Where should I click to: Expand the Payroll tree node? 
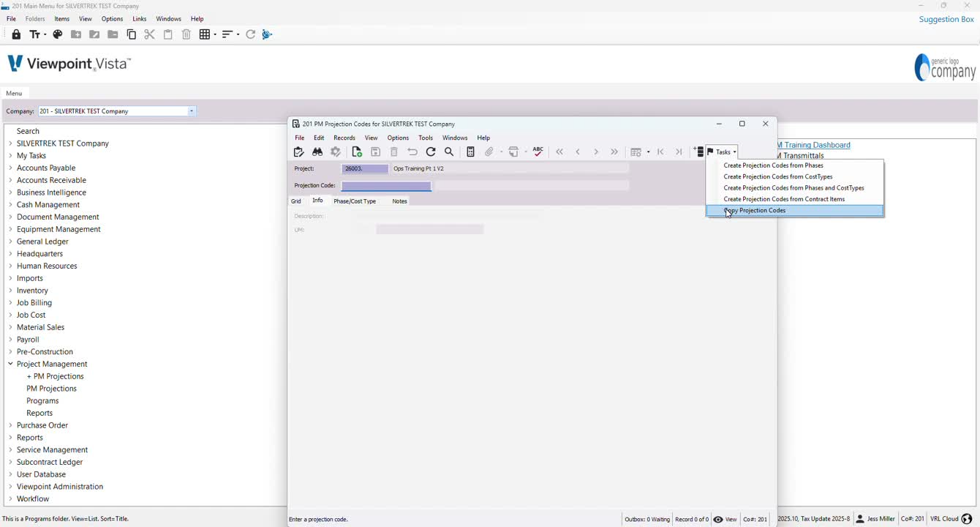click(10, 340)
